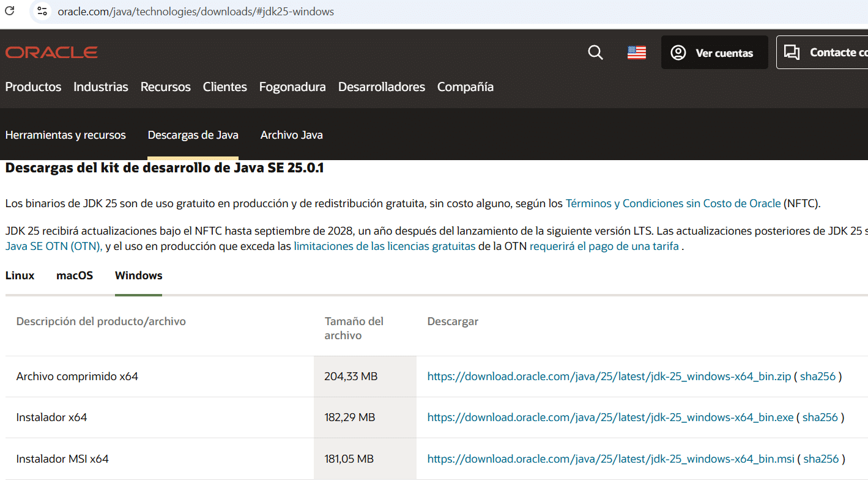Reload the page with the refresh icon
Image resolution: width=868 pixels, height=481 pixels.
(x=9, y=11)
